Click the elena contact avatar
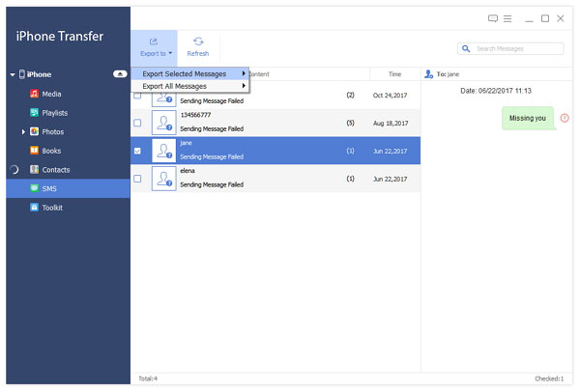Viewport: 580px width, 392px height. click(164, 179)
